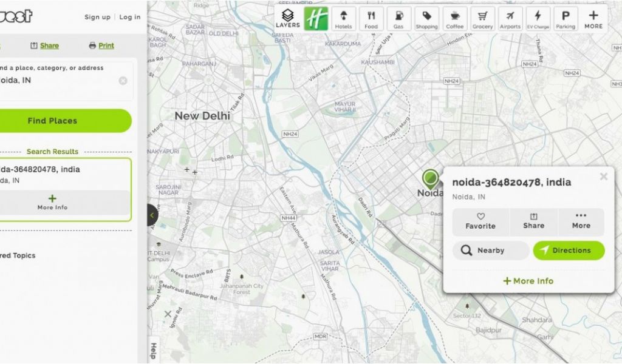Expand MORE map categories
Viewport: 622px width, 364px height.
pos(593,18)
